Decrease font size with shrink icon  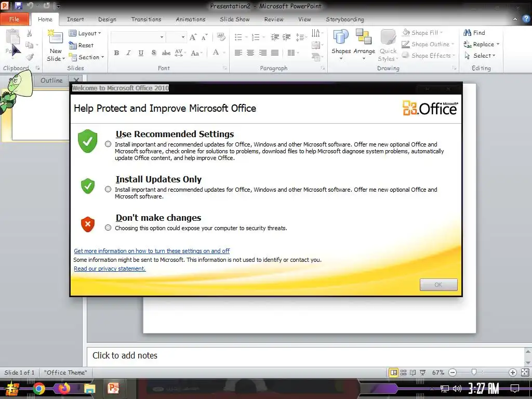click(204, 37)
